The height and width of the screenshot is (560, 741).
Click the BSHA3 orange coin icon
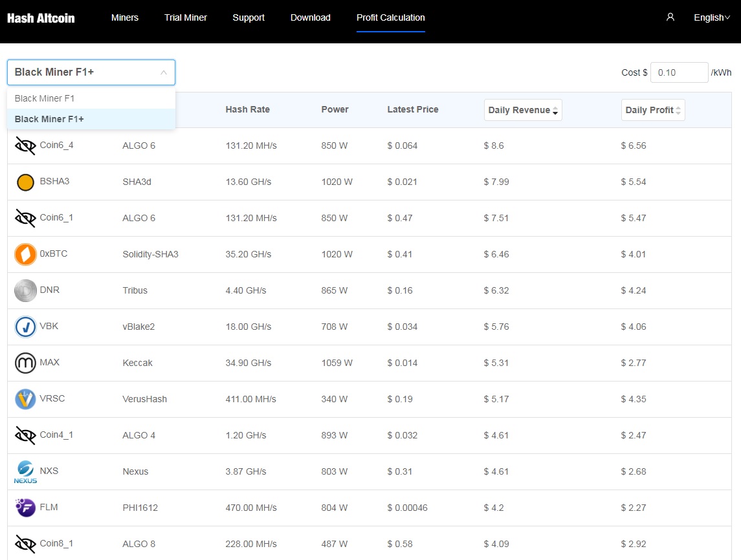coord(25,182)
